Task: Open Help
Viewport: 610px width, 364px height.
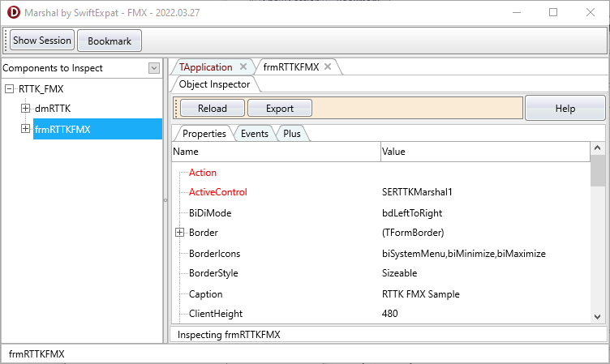Action: coord(565,109)
